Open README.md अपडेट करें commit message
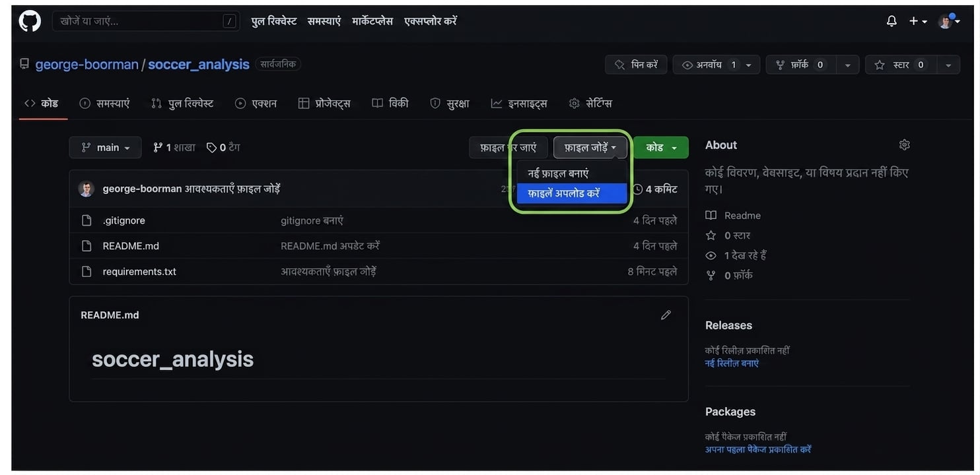980x475 pixels. 330,246
